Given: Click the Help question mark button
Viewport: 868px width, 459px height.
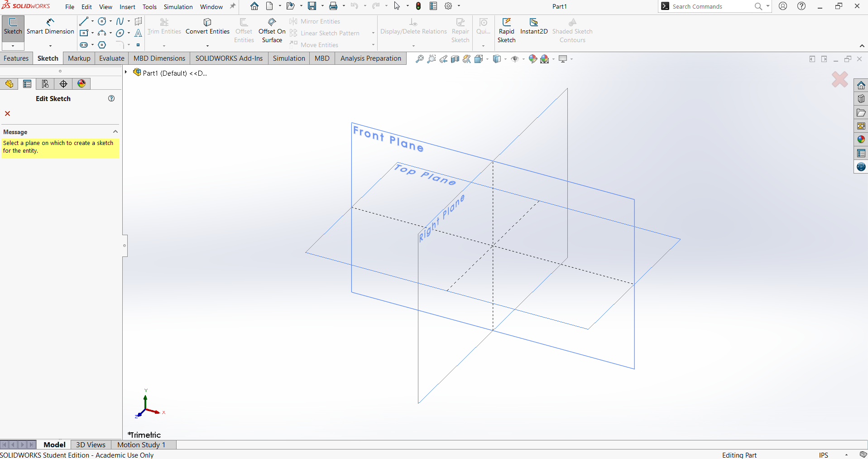Looking at the screenshot, I should click(x=801, y=6).
